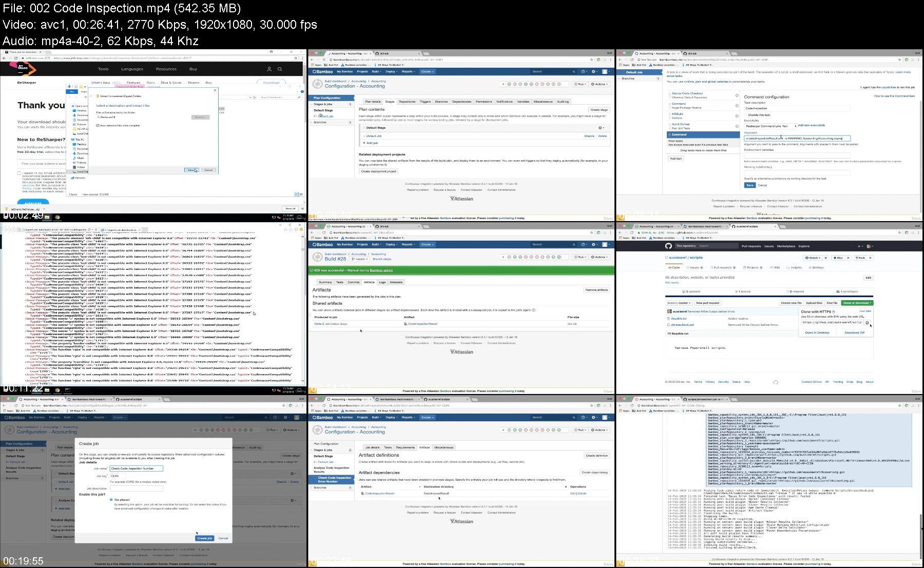
Task: Open Actions dropdown on Plan contents page
Action: click(599, 84)
